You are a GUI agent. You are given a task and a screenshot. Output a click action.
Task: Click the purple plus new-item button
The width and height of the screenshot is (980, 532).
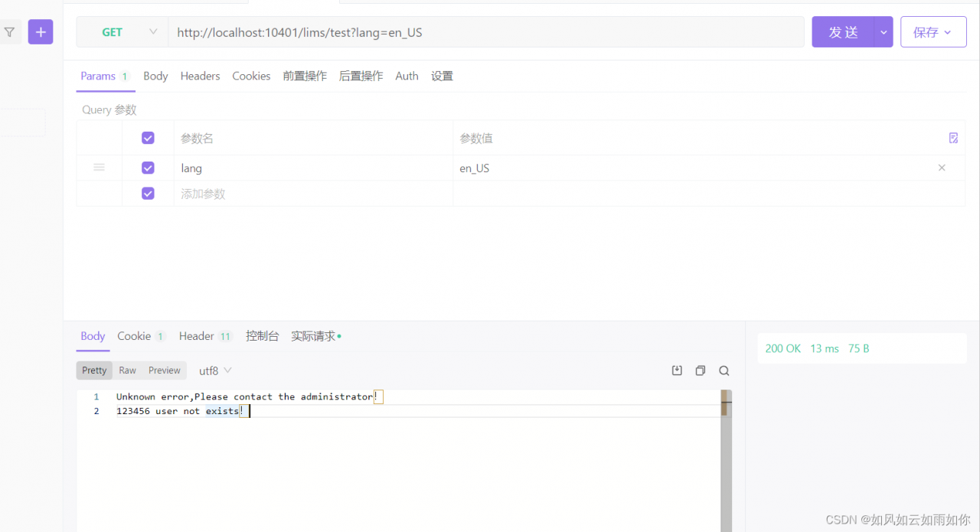[41, 32]
